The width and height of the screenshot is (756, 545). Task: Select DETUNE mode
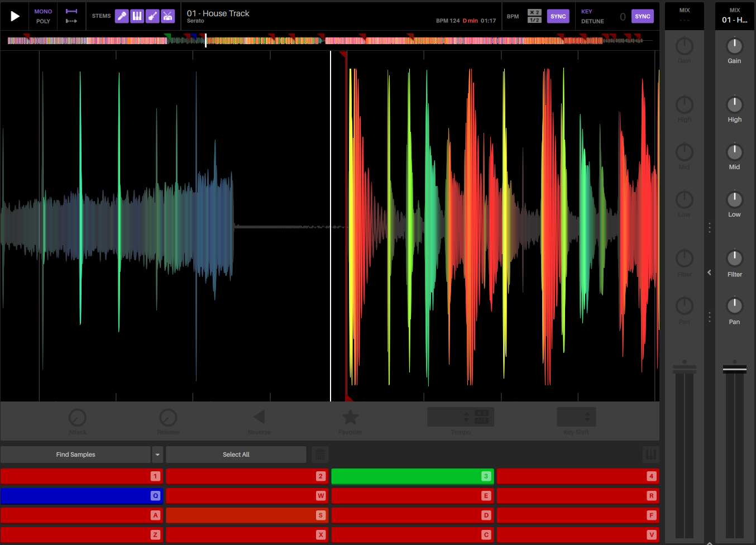click(x=592, y=21)
